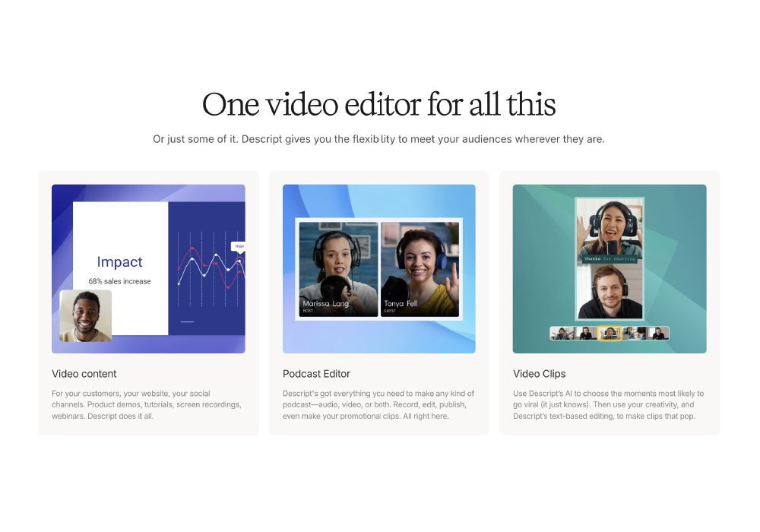
Task: Click the line chart on the slide
Action: pyautogui.click(x=209, y=266)
